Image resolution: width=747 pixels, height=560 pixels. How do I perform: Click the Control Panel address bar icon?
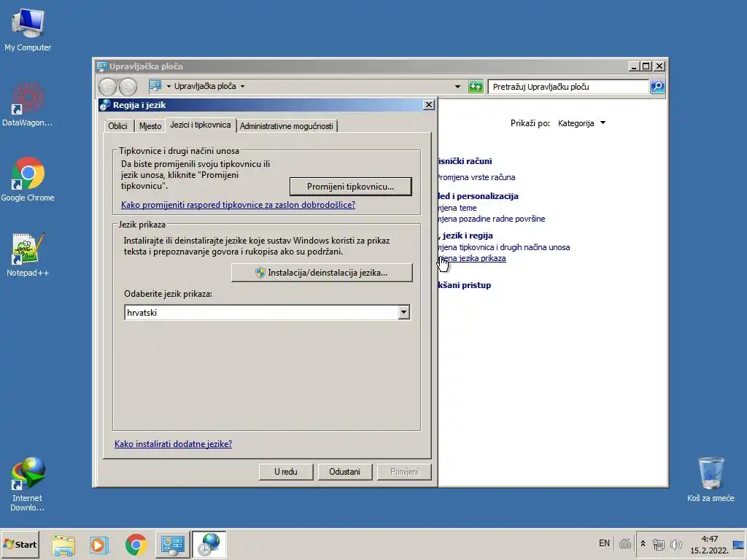click(x=155, y=86)
